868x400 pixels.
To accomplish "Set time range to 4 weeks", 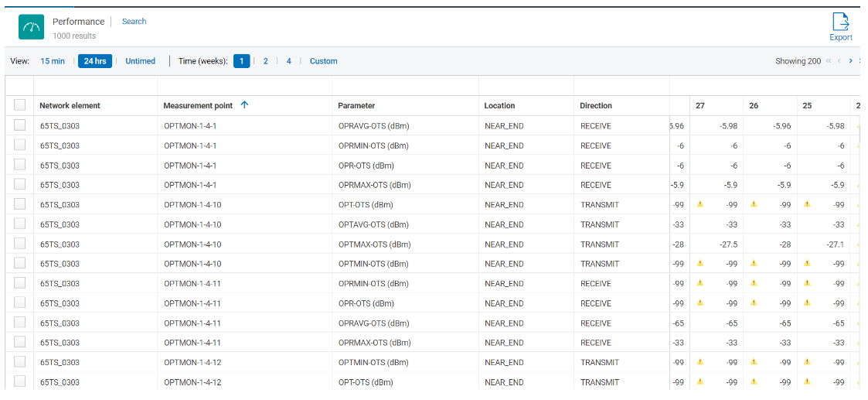I will point(289,61).
